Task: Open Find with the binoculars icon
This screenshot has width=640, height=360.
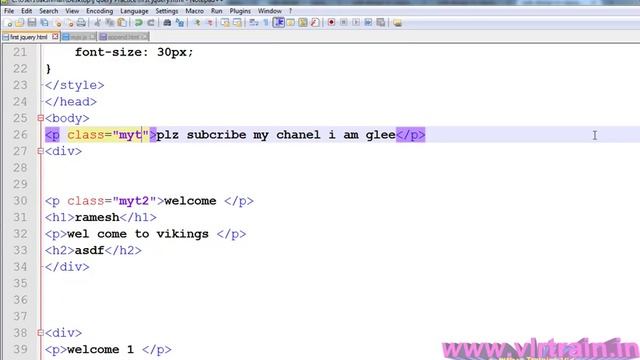Action: [x=167, y=23]
